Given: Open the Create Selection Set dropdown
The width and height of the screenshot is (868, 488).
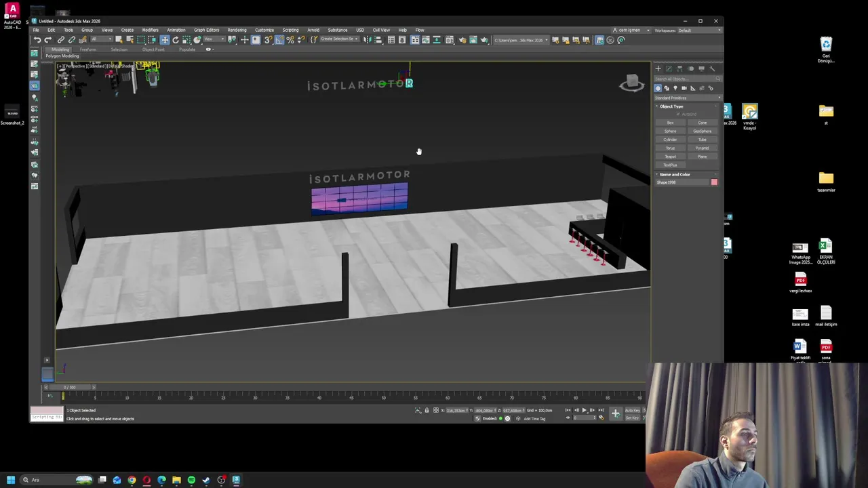Looking at the screenshot, I should tap(340, 39).
